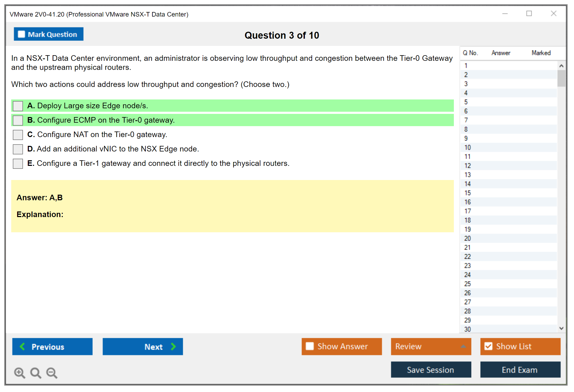Jump to question 10 in the list

point(467,147)
